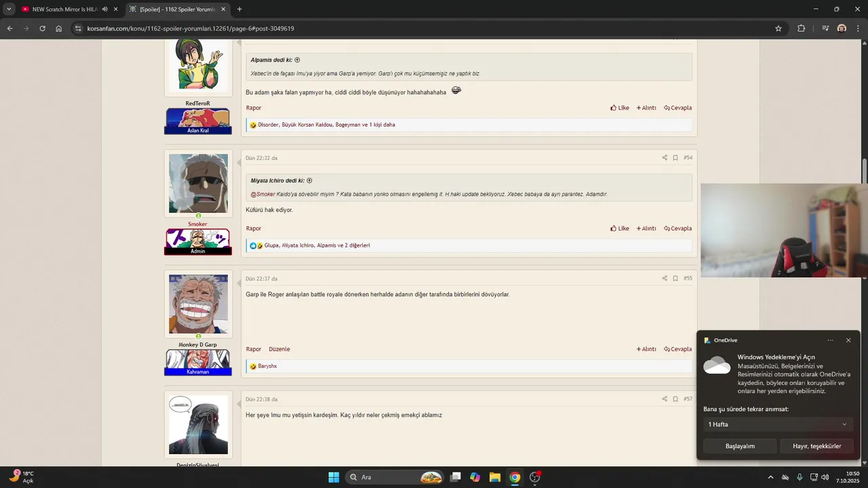The image size is (868, 488).
Task: Show reactions list Glupa, Miyata Ichiro, Alpamis
Action: pos(317,245)
